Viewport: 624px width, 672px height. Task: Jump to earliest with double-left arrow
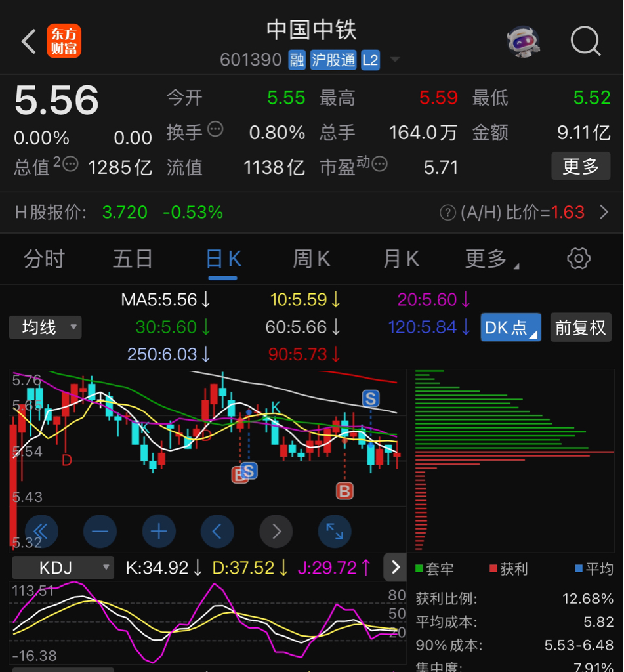pos(41,532)
